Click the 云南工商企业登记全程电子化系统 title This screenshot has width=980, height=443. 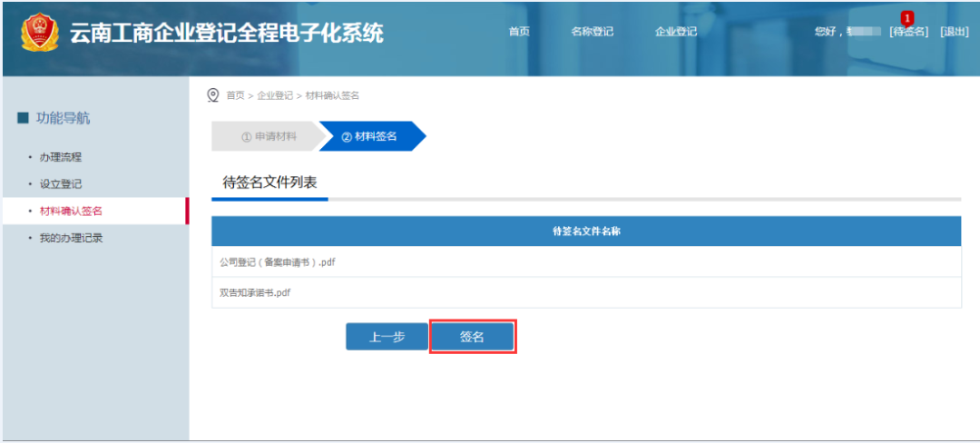pyautogui.click(x=226, y=33)
